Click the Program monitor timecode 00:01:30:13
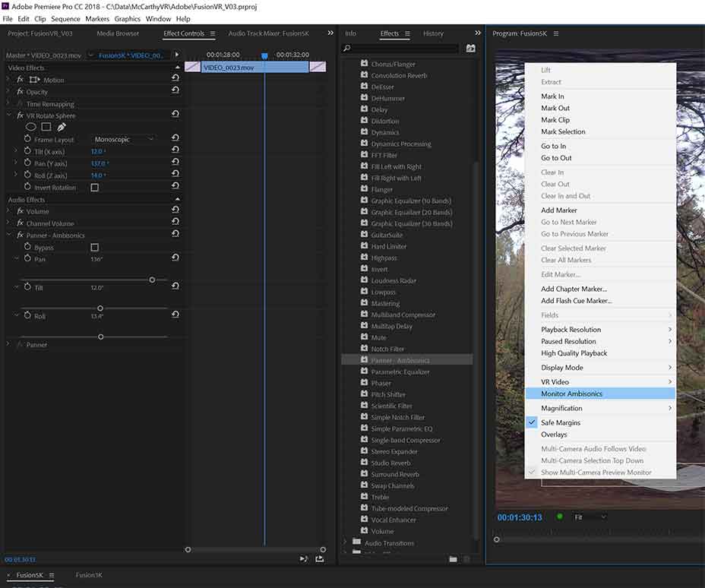 520,517
